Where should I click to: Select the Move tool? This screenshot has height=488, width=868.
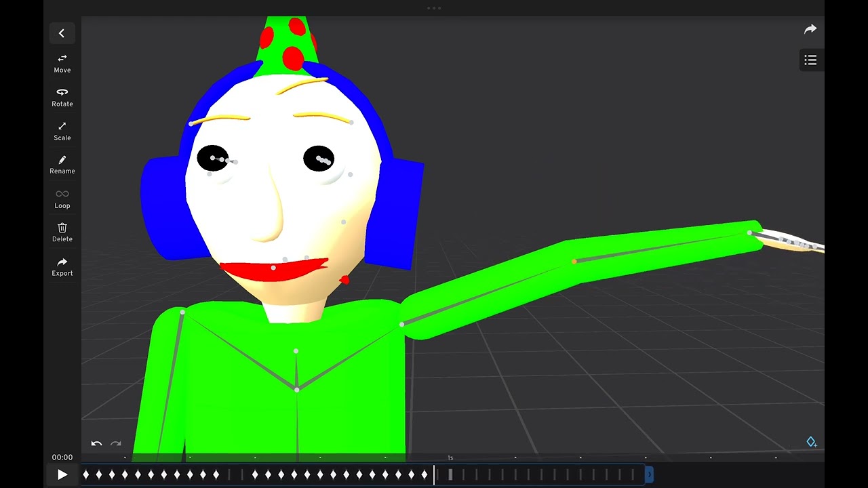(x=62, y=64)
